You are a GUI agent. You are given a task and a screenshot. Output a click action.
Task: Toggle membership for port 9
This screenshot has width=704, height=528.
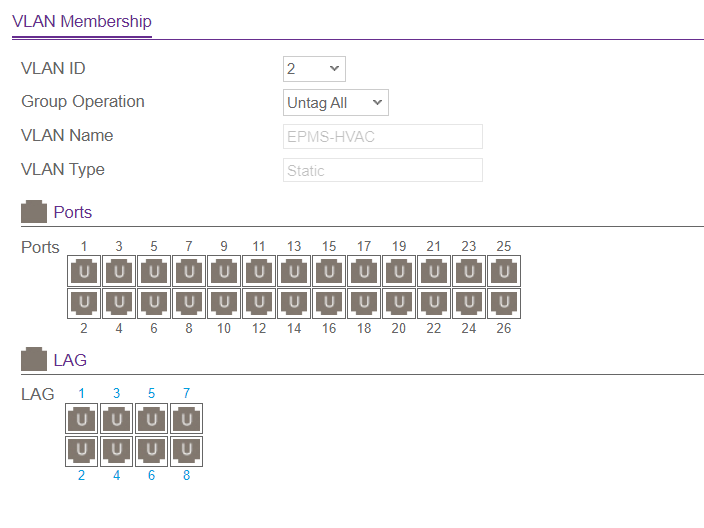(224, 271)
